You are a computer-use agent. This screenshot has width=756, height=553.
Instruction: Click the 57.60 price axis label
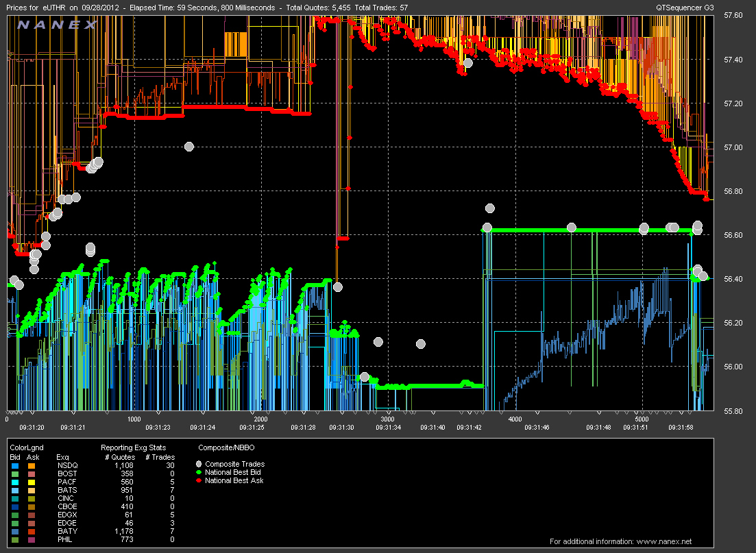click(733, 16)
